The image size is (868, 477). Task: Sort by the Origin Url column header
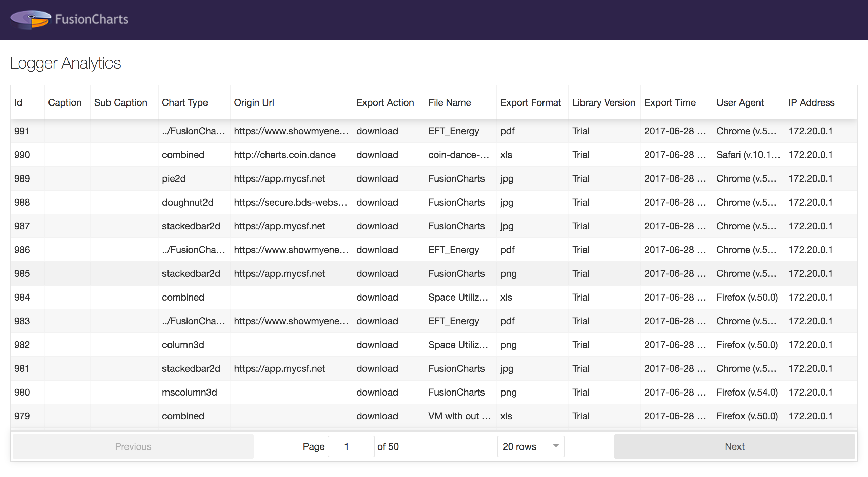click(x=254, y=102)
